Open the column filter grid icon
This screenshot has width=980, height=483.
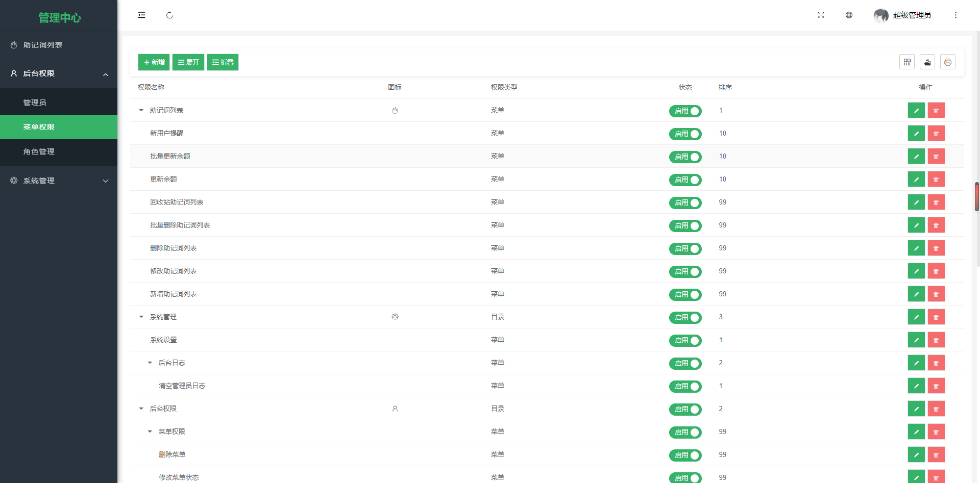[907, 62]
